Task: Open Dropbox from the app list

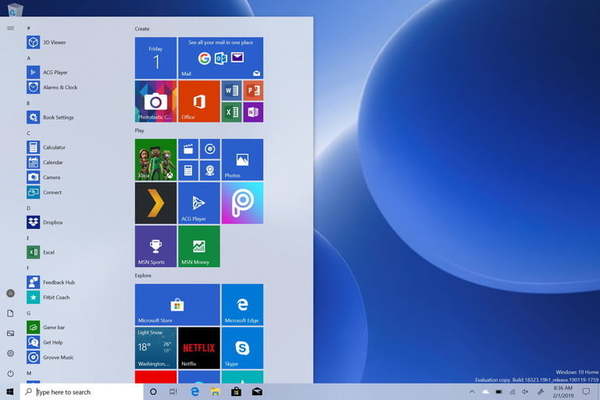Action: [x=45, y=222]
